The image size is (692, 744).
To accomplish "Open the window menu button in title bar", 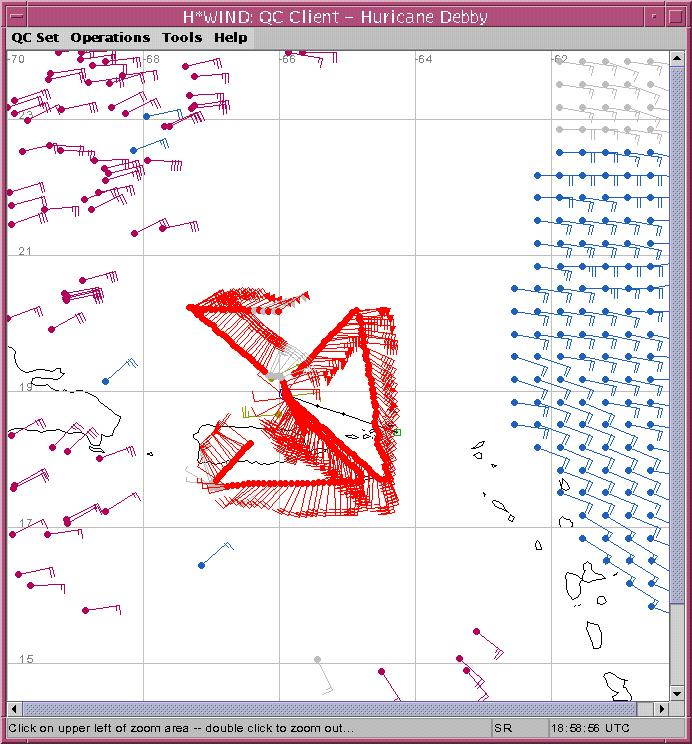I will 13,15.
